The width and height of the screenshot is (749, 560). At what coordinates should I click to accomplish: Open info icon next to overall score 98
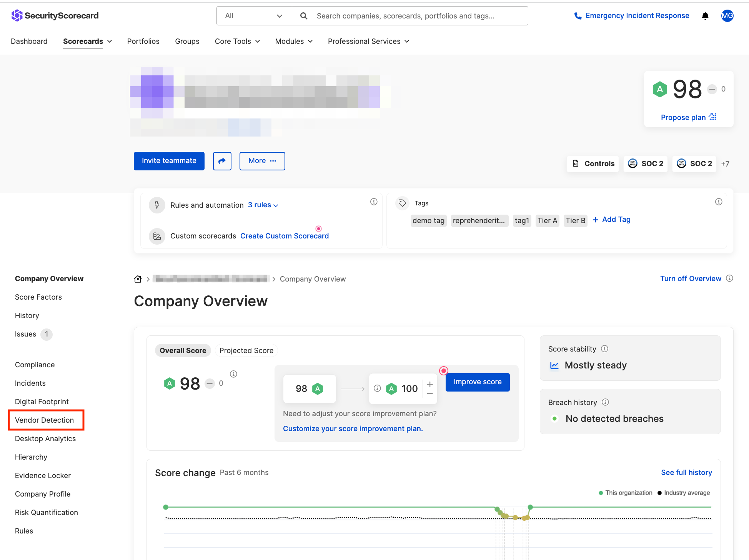[x=233, y=374]
